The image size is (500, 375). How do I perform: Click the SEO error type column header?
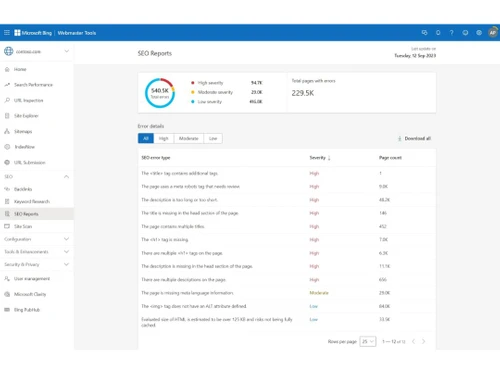(x=156, y=158)
